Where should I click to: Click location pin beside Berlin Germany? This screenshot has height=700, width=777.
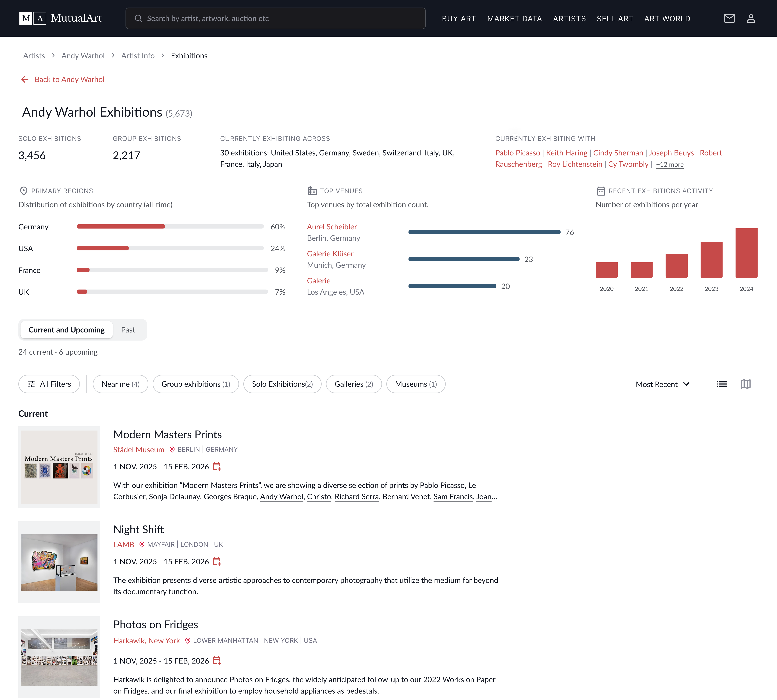coord(172,449)
